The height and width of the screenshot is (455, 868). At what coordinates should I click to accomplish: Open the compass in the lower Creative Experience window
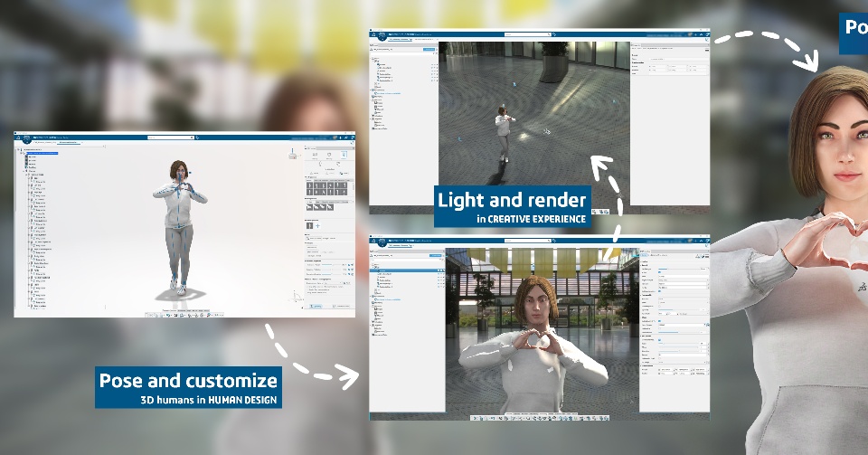[382, 243]
